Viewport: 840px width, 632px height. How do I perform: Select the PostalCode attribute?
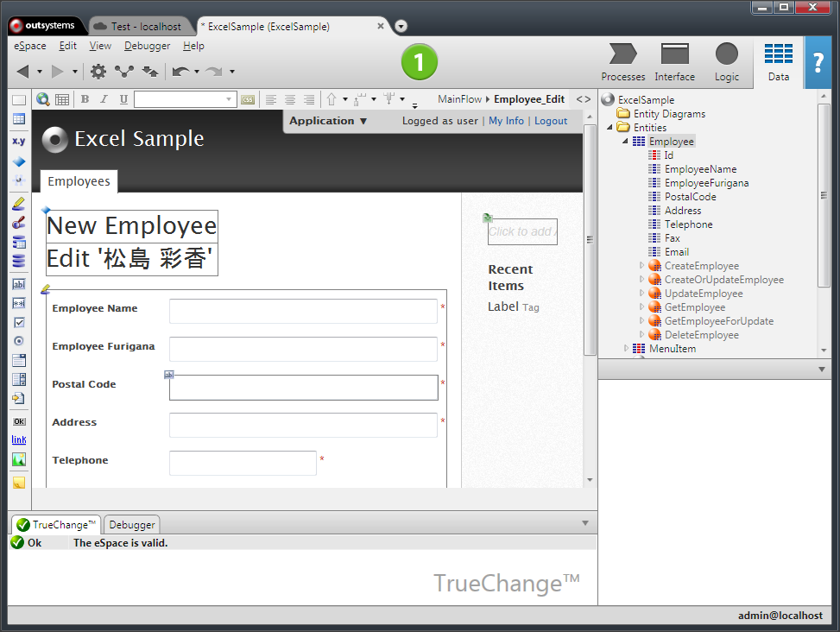point(690,197)
